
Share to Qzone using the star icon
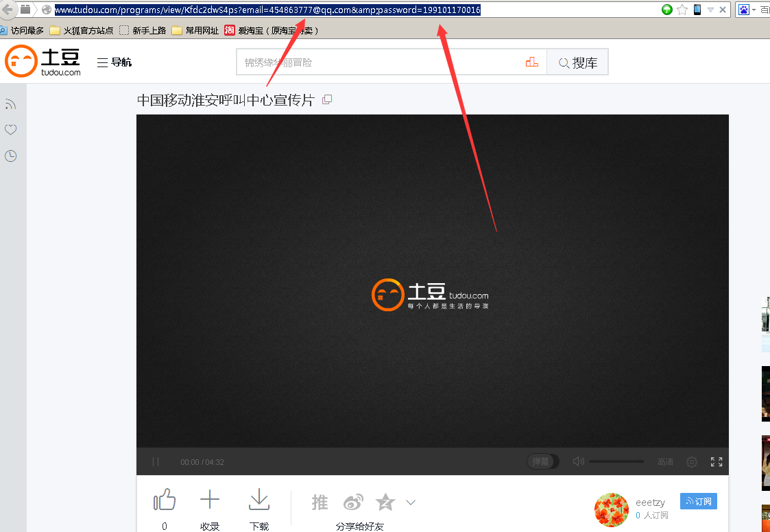pos(385,502)
